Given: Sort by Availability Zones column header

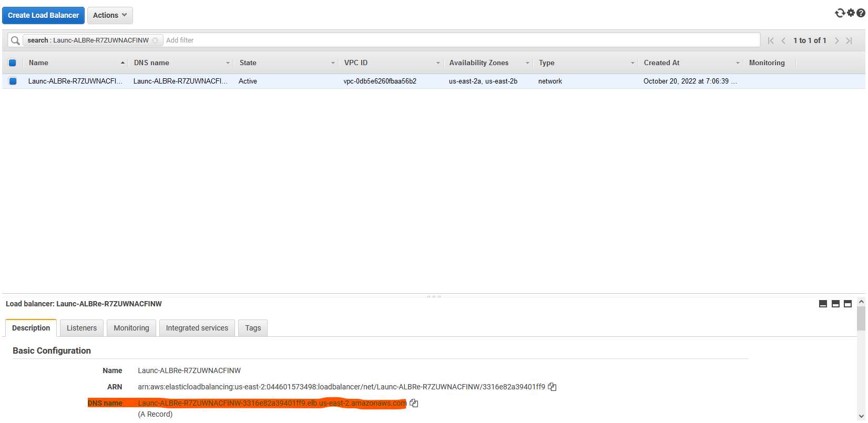Looking at the screenshot, I should pos(488,63).
